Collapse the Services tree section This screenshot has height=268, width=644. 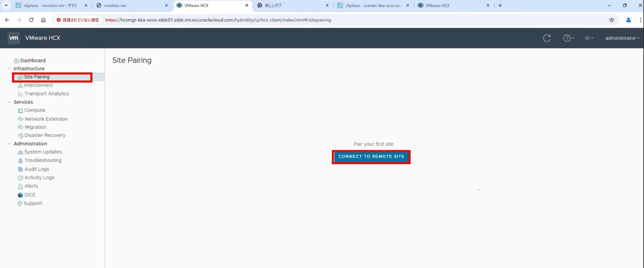(x=9, y=102)
